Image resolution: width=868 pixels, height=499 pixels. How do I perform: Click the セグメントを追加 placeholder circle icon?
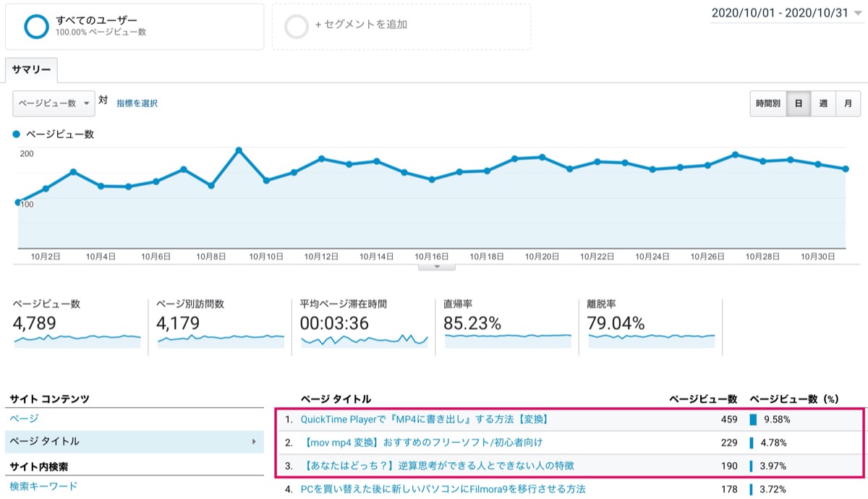[297, 26]
